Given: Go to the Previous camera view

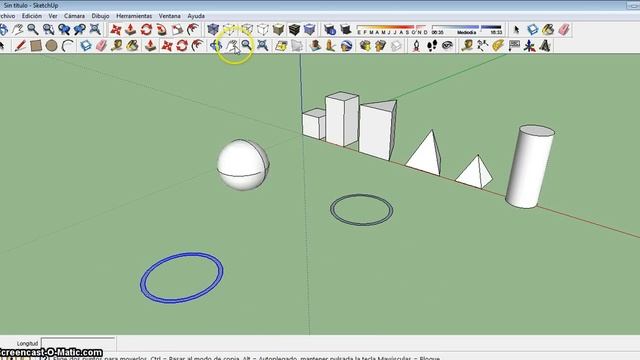Looking at the screenshot, I should [x=64, y=29].
